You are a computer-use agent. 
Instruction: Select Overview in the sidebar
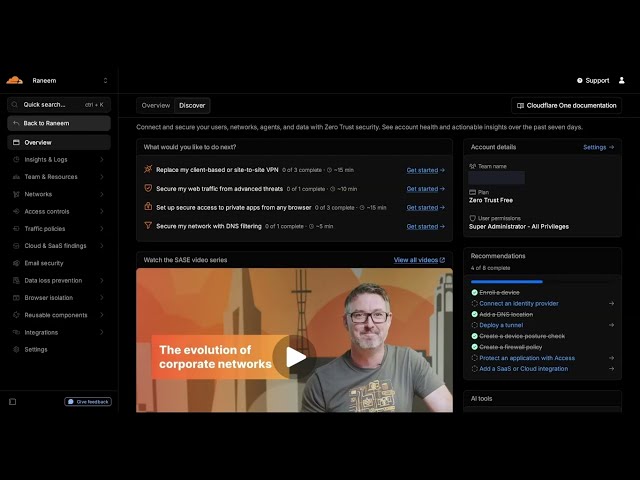click(x=59, y=142)
